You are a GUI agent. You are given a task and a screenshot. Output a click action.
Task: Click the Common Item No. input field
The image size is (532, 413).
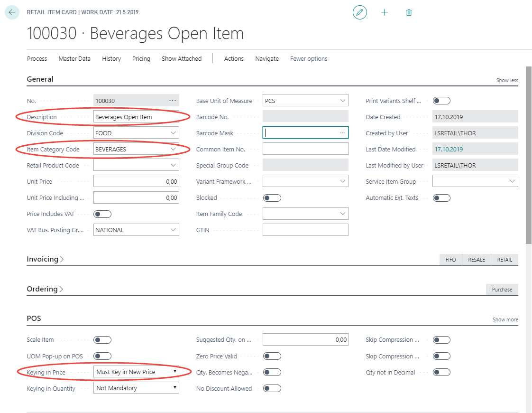(305, 149)
